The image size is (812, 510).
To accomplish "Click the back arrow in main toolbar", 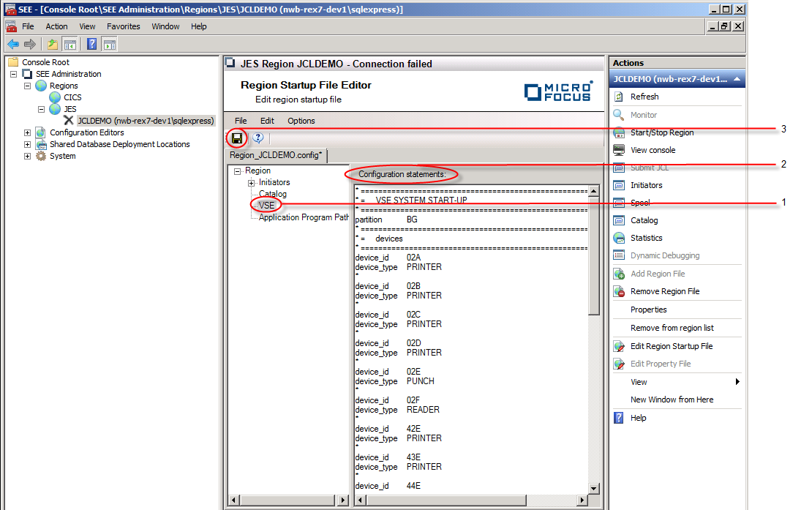I will point(13,45).
